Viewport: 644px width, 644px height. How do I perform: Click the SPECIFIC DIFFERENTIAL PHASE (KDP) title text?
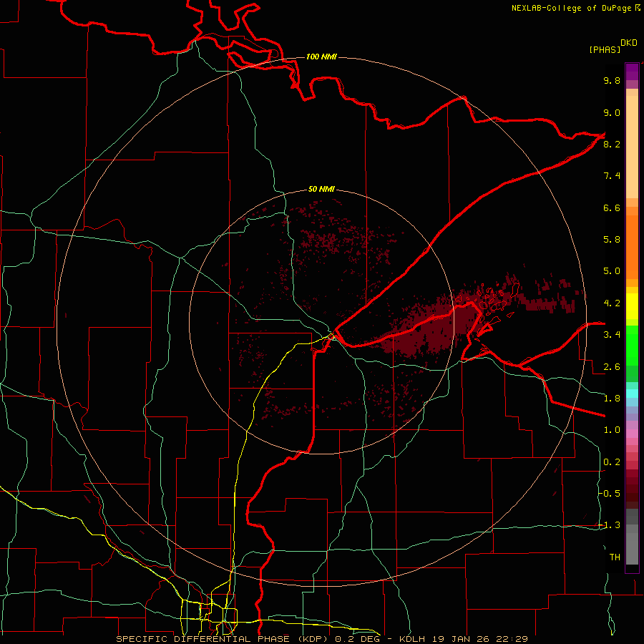tap(223, 639)
